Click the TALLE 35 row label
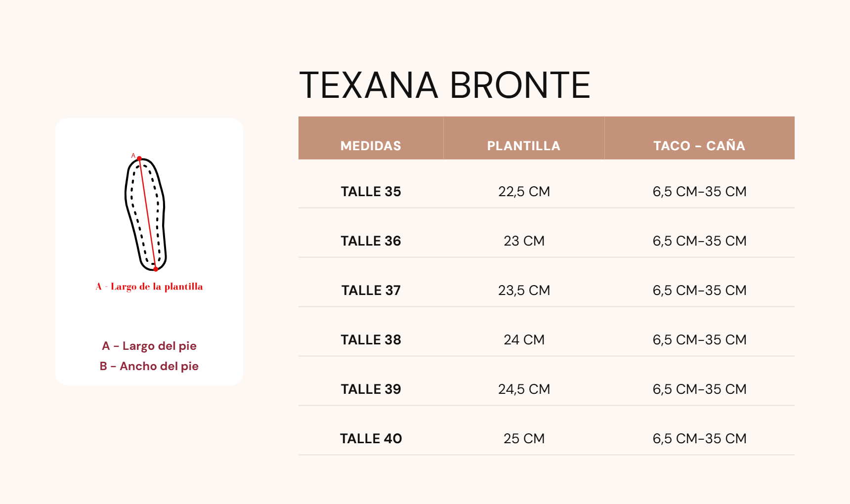The width and height of the screenshot is (850, 504). pyautogui.click(x=371, y=192)
